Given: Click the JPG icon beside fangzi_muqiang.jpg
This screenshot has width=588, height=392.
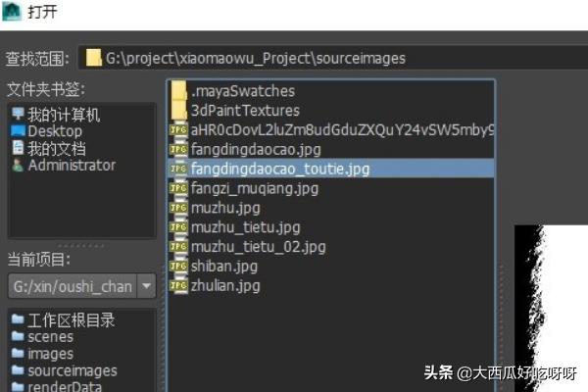Looking at the screenshot, I should (x=178, y=189).
